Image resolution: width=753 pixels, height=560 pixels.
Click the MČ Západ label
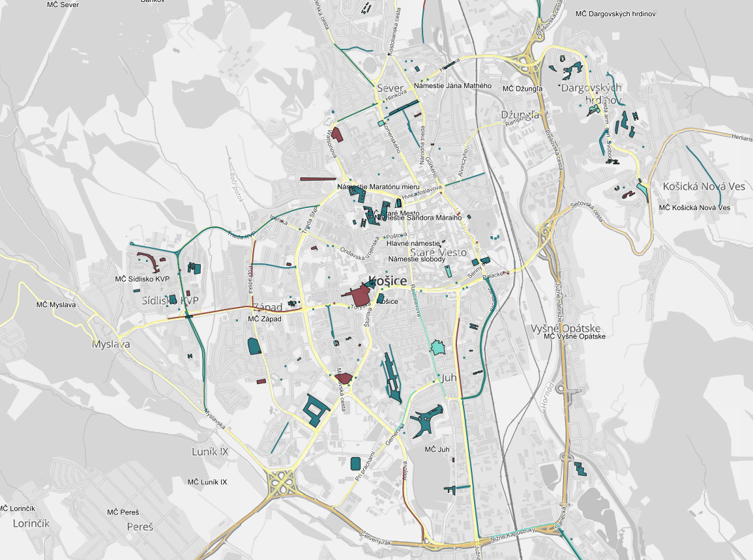(x=264, y=319)
